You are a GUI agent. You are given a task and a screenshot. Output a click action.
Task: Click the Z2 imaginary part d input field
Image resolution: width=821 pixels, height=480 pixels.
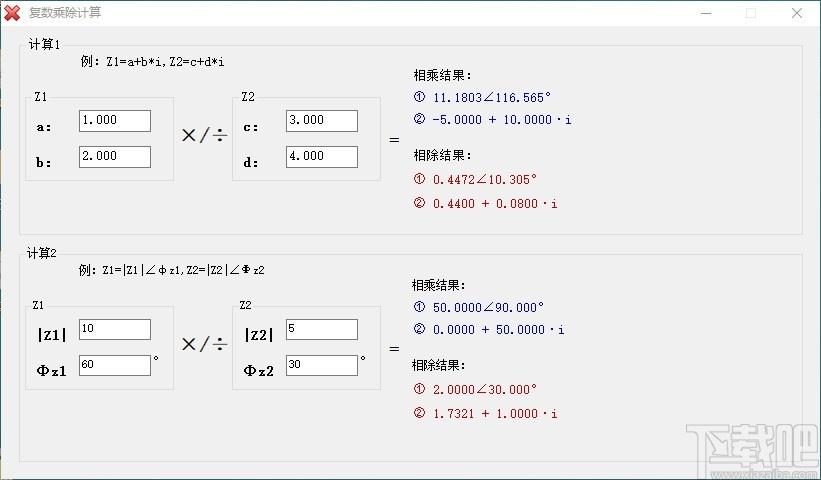(321, 157)
